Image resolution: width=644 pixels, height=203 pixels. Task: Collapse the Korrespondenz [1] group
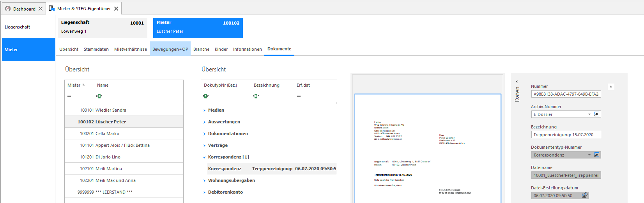point(204,157)
